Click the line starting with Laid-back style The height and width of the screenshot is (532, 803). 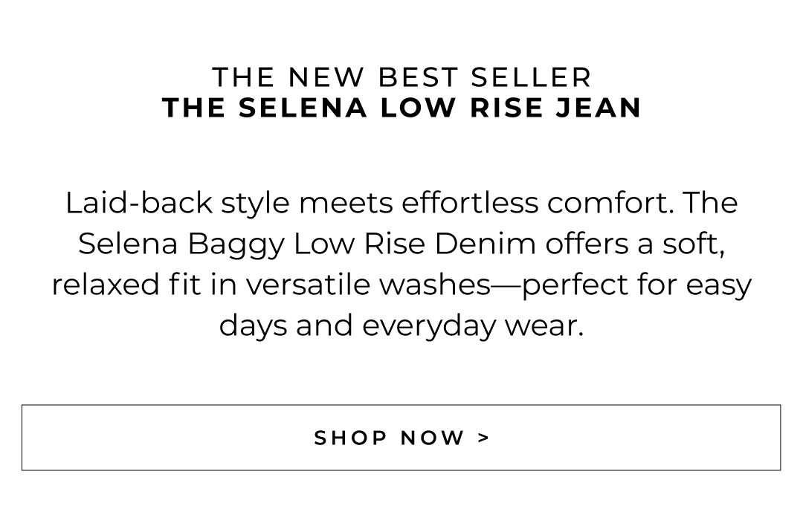[401, 203]
